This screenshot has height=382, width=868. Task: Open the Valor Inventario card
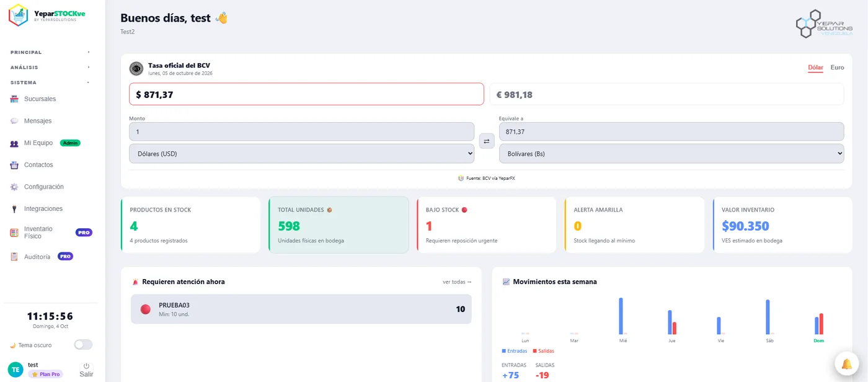(782, 225)
